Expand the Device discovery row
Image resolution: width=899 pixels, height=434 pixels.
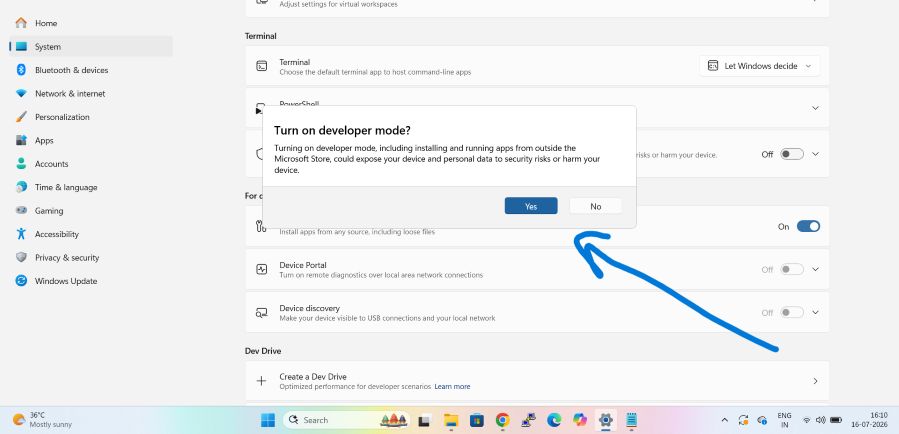pyautogui.click(x=815, y=312)
